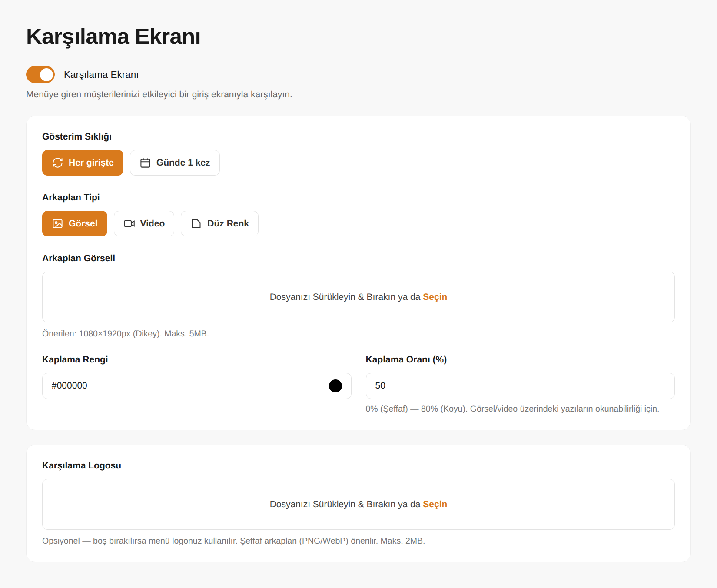Click Seçin link under Arkaplan Görseli
717x588 pixels.
[x=435, y=297]
